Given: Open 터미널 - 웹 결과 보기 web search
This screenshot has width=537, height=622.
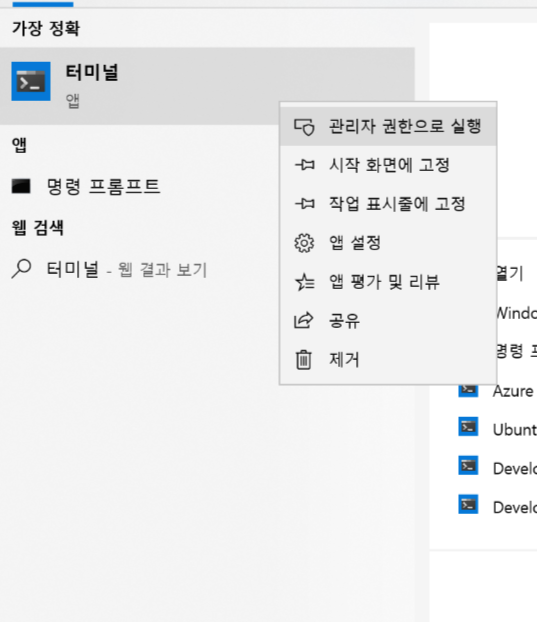Looking at the screenshot, I should pyautogui.click(x=127, y=270).
